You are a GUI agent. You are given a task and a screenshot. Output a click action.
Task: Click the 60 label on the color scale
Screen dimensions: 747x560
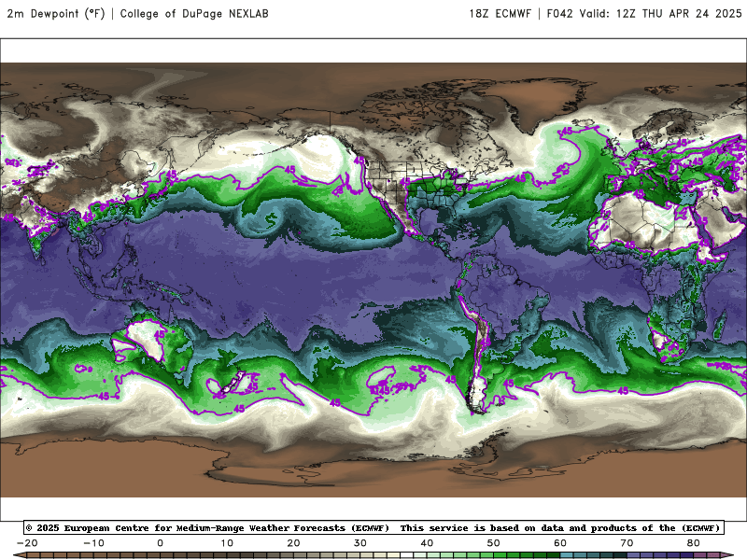(x=560, y=543)
